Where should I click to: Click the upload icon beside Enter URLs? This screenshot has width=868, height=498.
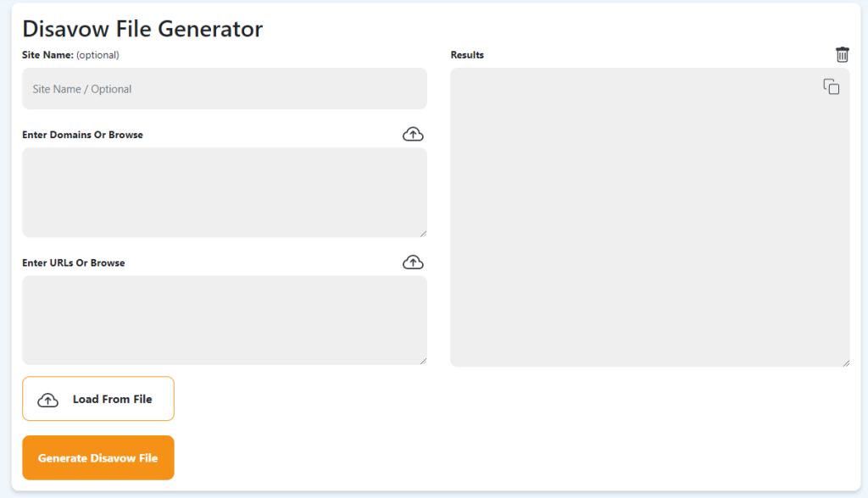click(x=413, y=262)
